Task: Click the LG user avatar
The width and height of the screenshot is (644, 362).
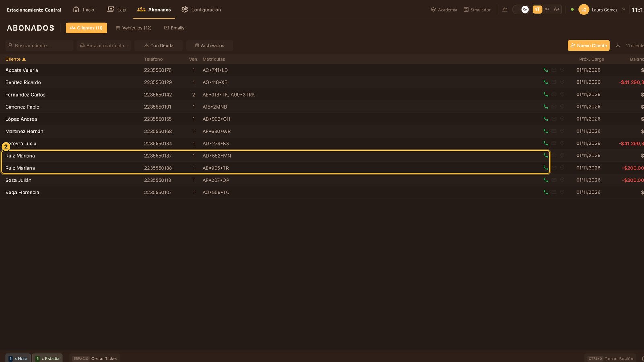Action: coord(584,10)
